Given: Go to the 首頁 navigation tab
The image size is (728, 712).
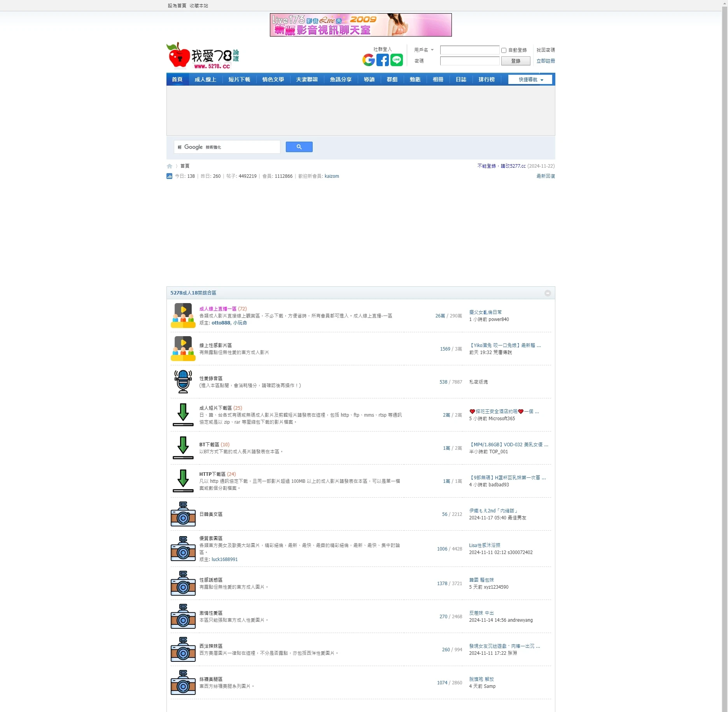Looking at the screenshot, I should [177, 80].
